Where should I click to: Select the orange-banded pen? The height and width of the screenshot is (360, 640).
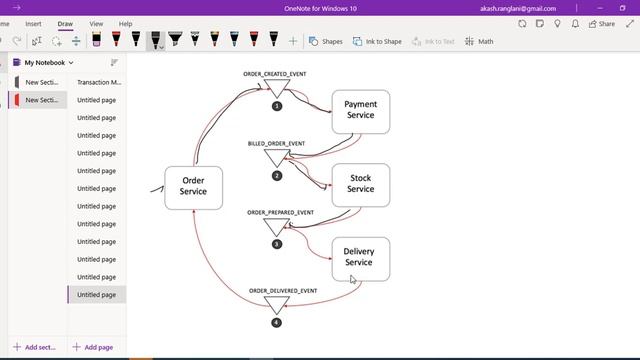(x=214, y=39)
